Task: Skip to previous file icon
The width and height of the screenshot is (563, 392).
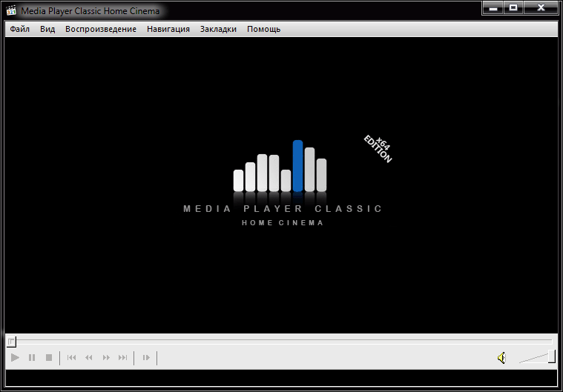Action: tap(72, 358)
